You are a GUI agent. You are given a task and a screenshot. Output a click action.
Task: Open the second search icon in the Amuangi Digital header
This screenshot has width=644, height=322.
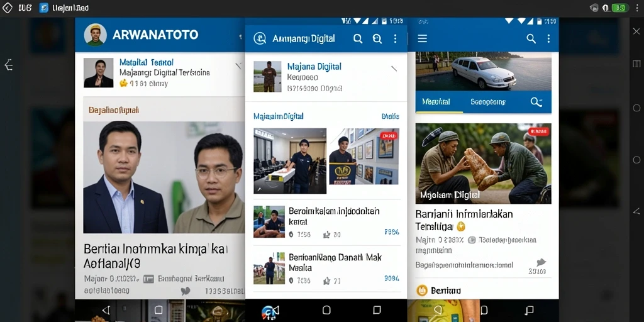(x=377, y=38)
